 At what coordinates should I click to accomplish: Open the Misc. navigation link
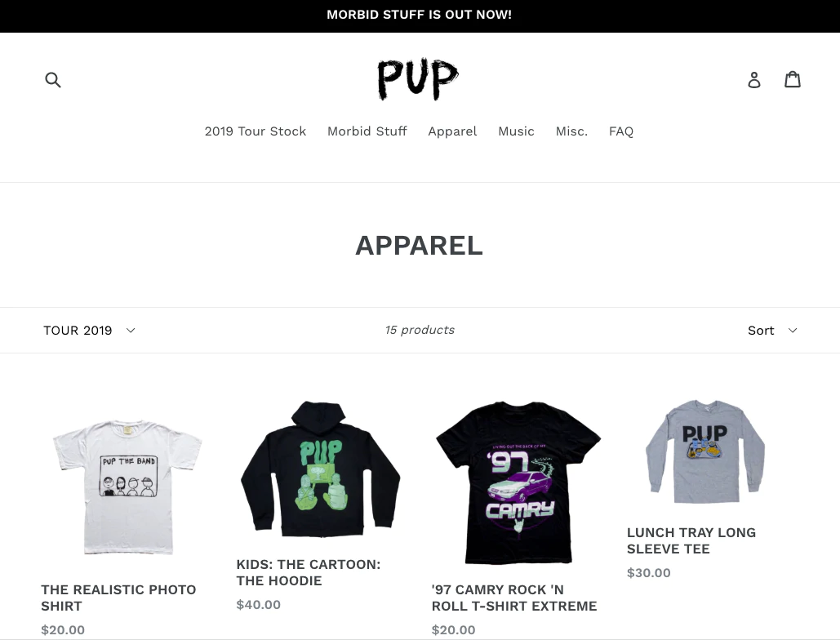point(571,131)
